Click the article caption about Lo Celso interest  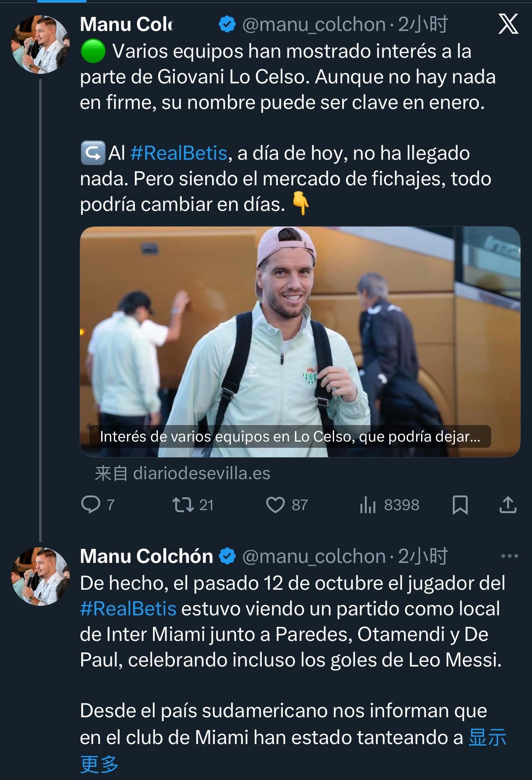(x=290, y=437)
